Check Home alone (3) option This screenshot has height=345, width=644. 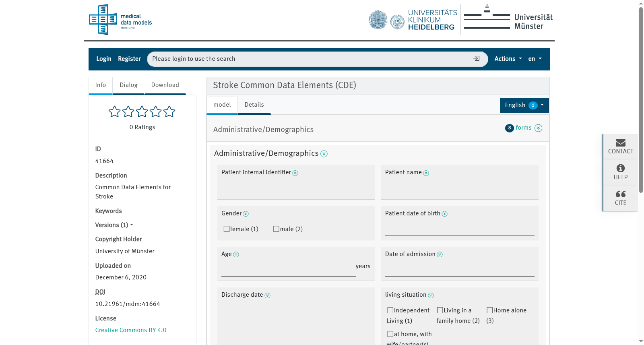tap(490, 310)
